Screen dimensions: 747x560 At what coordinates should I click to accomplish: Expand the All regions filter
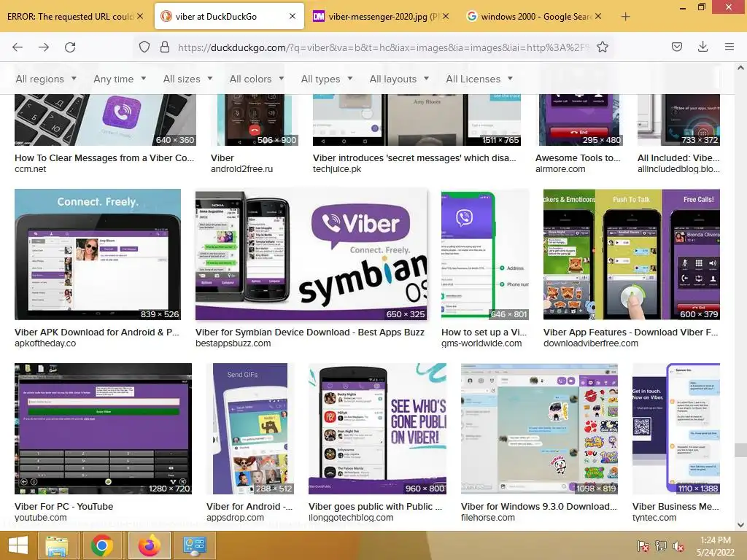tap(46, 79)
